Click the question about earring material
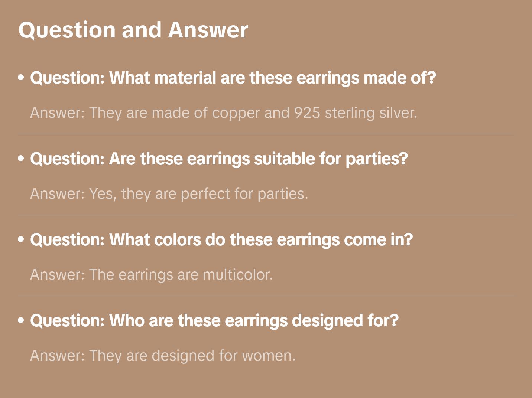 [233, 78]
